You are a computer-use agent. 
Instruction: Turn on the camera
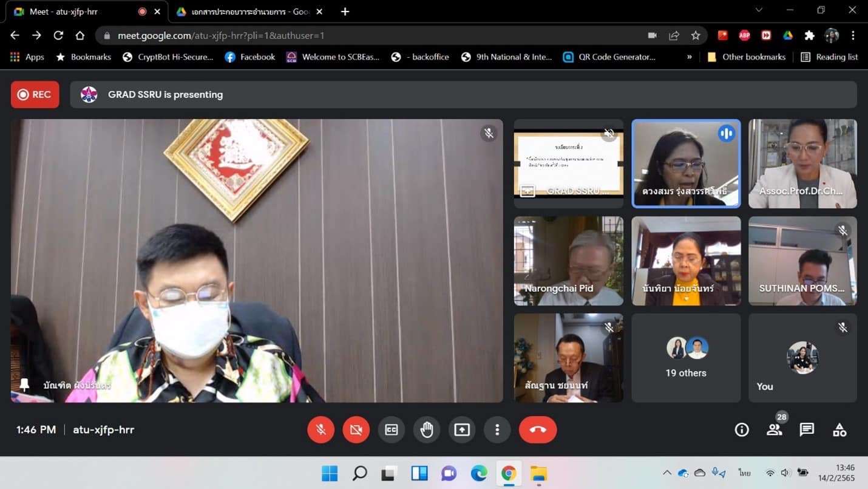coord(356,429)
